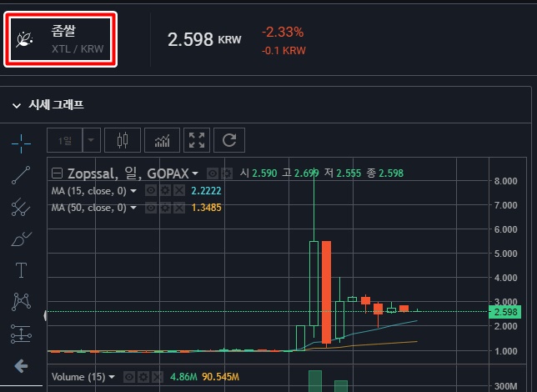Remove the MA 50 indicator
This screenshot has width=537, height=392.
point(179,208)
